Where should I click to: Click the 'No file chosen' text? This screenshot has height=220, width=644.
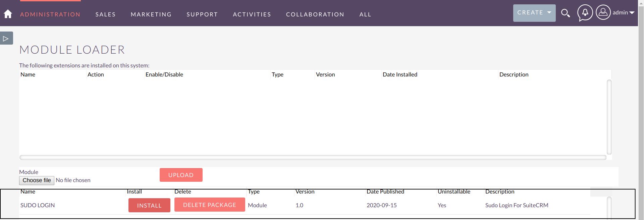pyautogui.click(x=73, y=180)
